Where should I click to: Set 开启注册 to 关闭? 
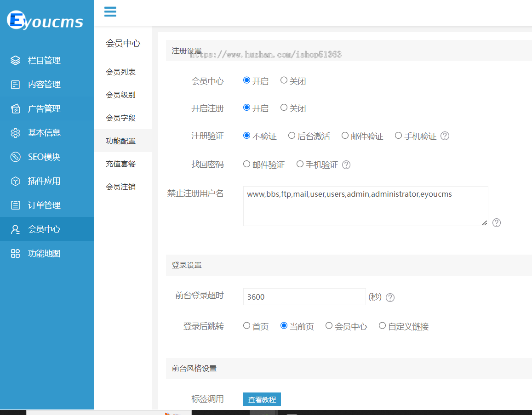[x=284, y=108]
